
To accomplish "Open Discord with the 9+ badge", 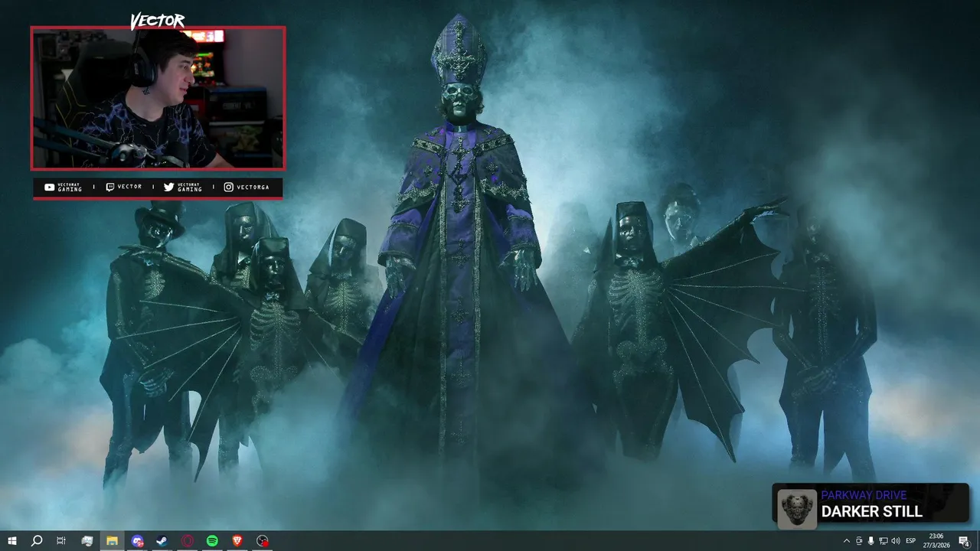I will coord(137,541).
